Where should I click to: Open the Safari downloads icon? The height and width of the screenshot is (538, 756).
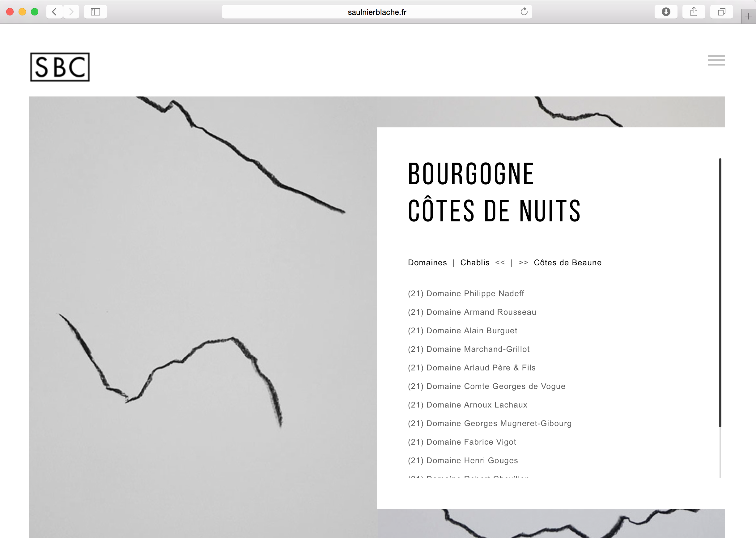click(666, 12)
